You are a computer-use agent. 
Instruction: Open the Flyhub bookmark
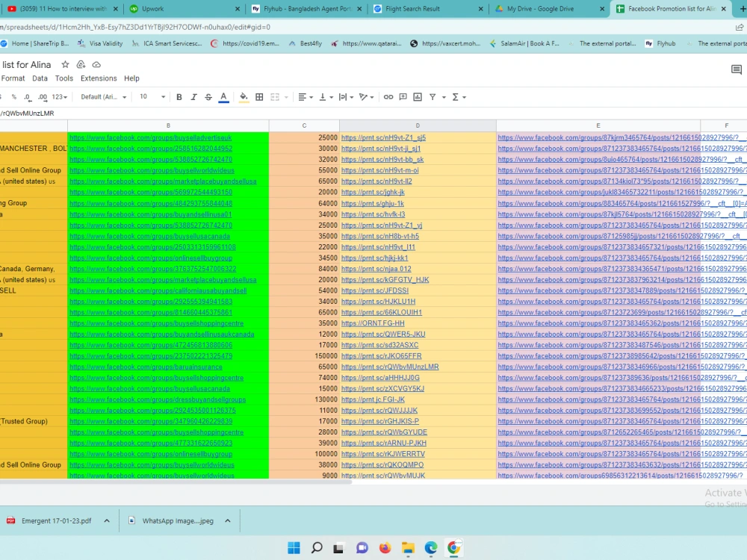(x=660, y=43)
